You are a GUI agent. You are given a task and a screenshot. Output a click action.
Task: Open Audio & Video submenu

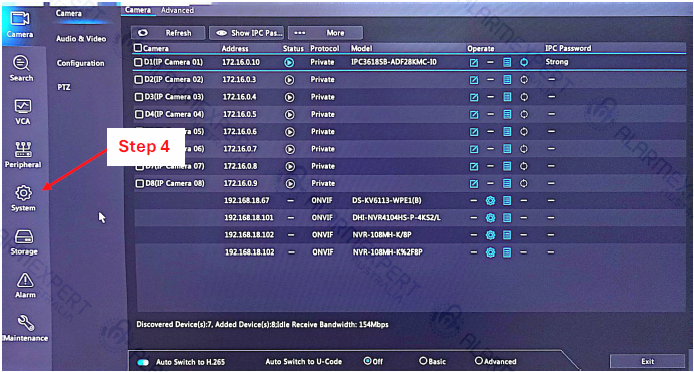81,39
